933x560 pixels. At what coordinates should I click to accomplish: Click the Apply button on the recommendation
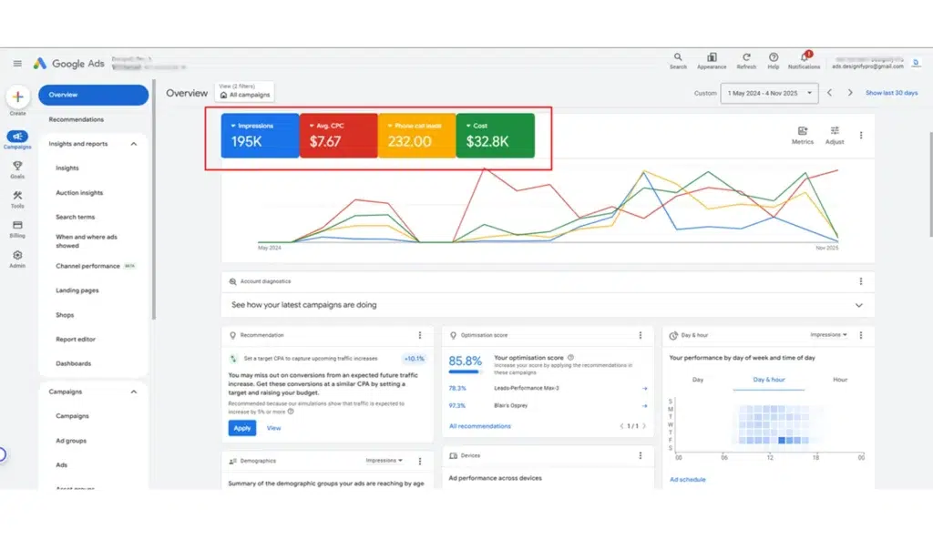pos(241,428)
